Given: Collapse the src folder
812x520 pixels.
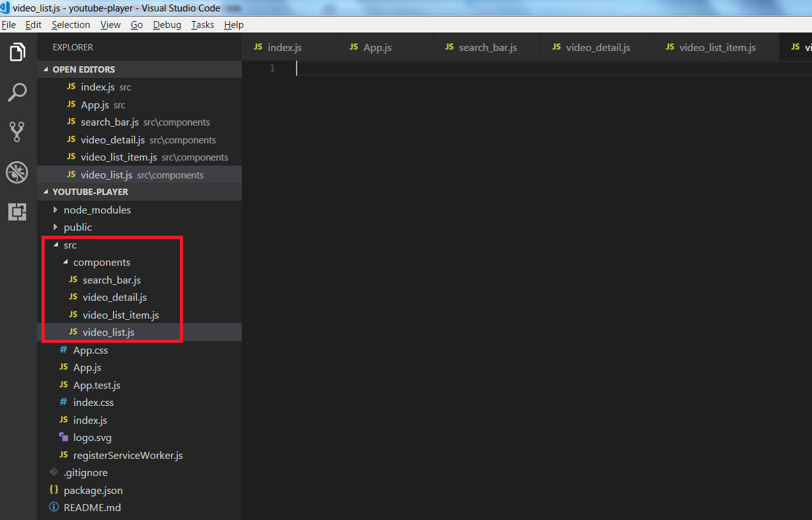Looking at the screenshot, I should (x=139, y=245).
